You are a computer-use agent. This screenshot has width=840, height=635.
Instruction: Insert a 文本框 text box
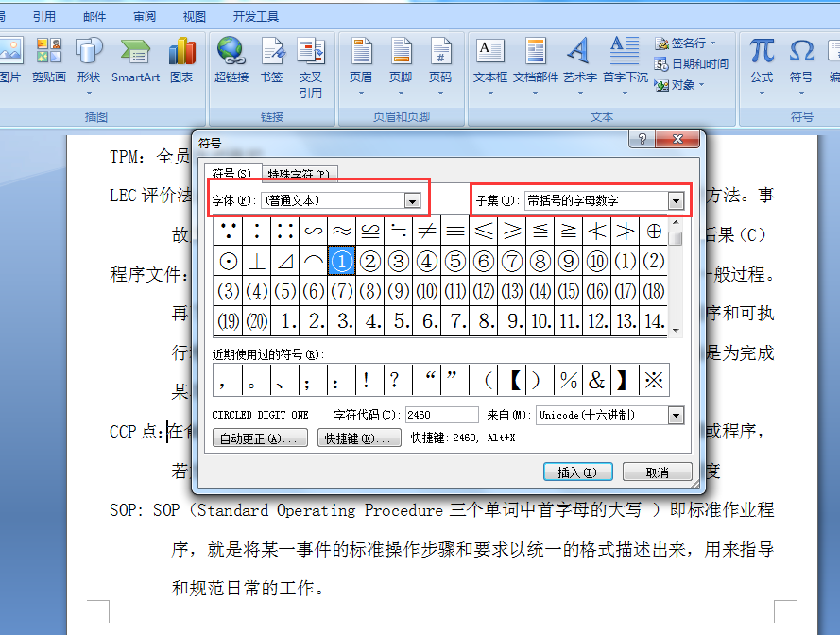tap(490, 66)
